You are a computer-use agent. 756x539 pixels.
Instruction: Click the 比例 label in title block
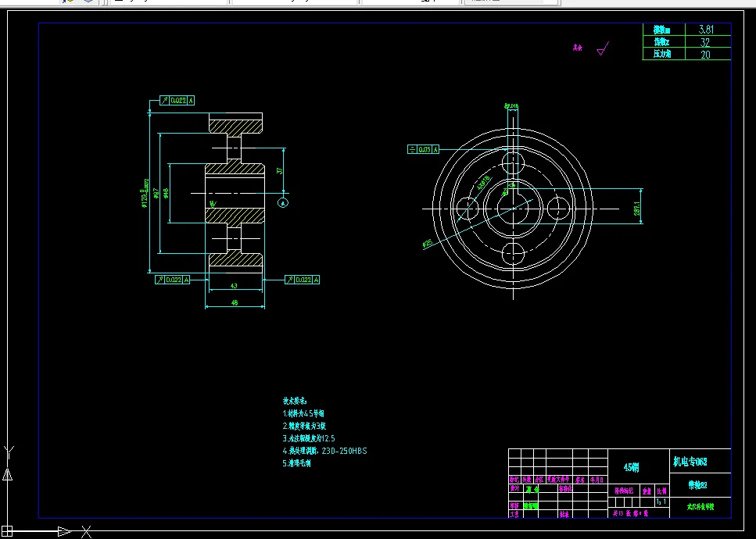pos(661,491)
